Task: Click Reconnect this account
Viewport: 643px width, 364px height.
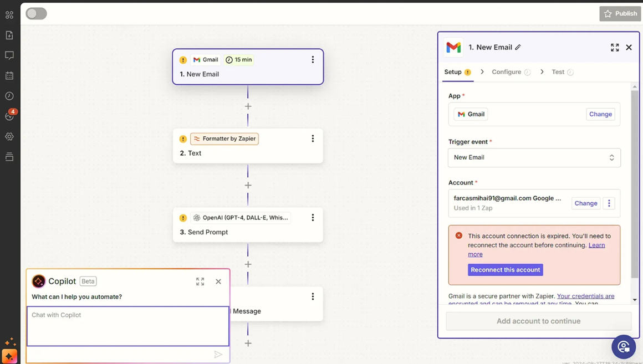Action: click(x=505, y=270)
